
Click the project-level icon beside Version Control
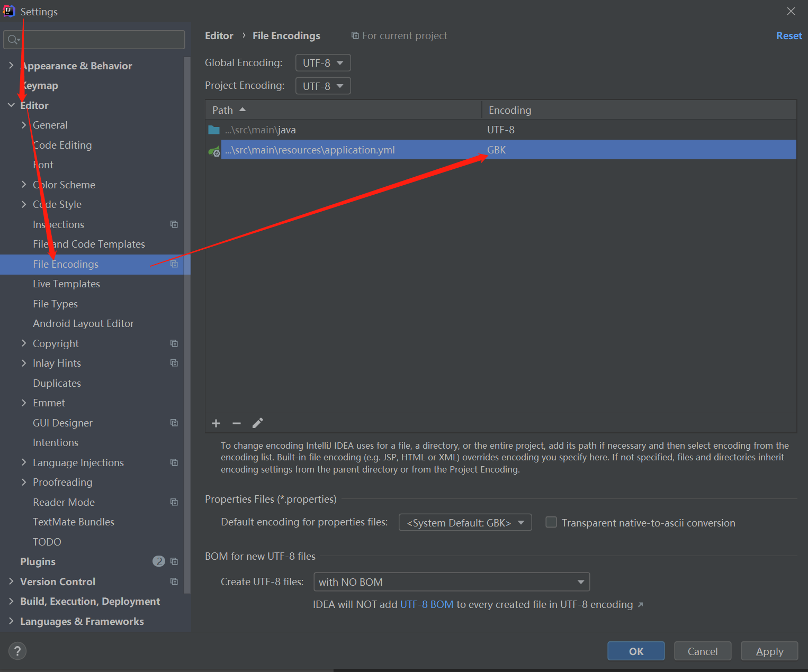tap(174, 582)
